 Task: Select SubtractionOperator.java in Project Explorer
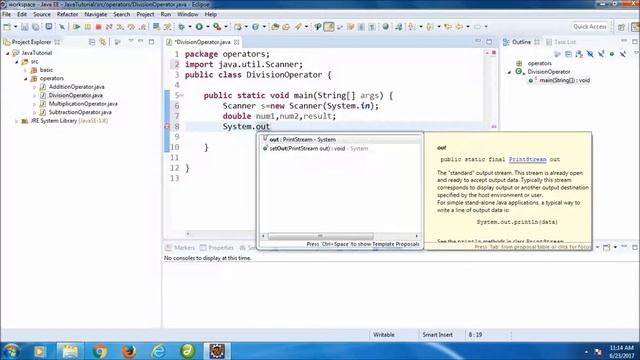pyautogui.click(x=80, y=112)
